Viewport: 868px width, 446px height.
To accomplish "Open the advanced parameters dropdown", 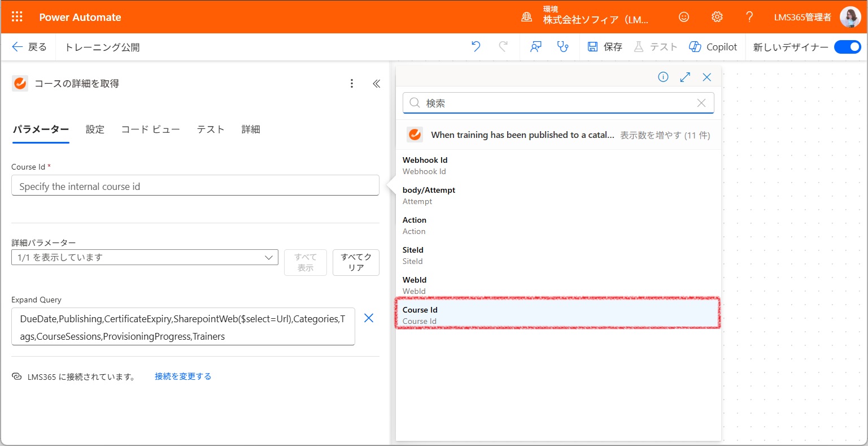I will 145,257.
